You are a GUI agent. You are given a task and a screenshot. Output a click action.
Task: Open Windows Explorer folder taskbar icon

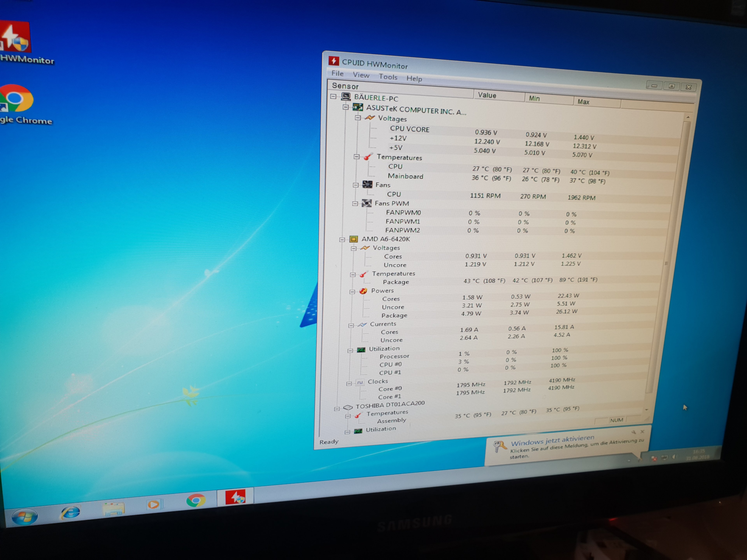click(x=113, y=509)
